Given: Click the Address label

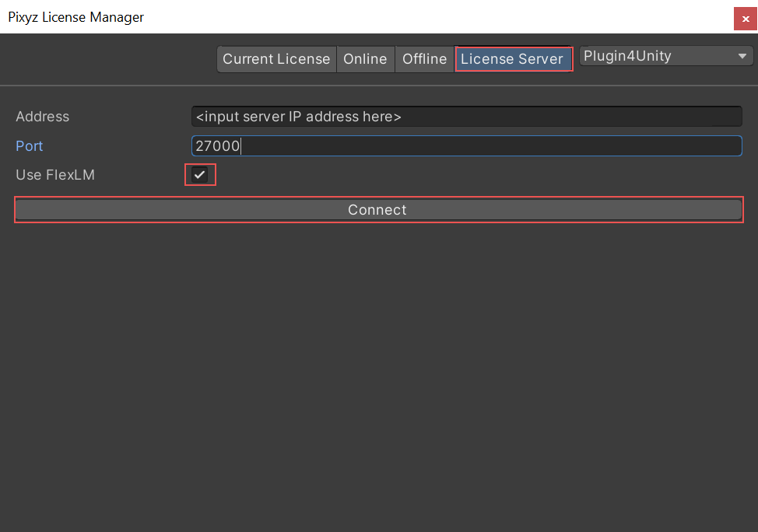Looking at the screenshot, I should (x=43, y=117).
